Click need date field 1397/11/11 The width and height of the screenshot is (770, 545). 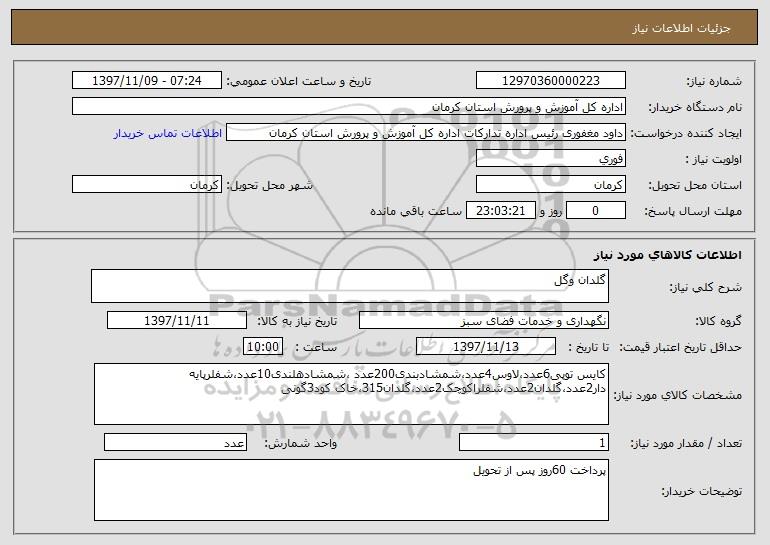coord(177,321)
